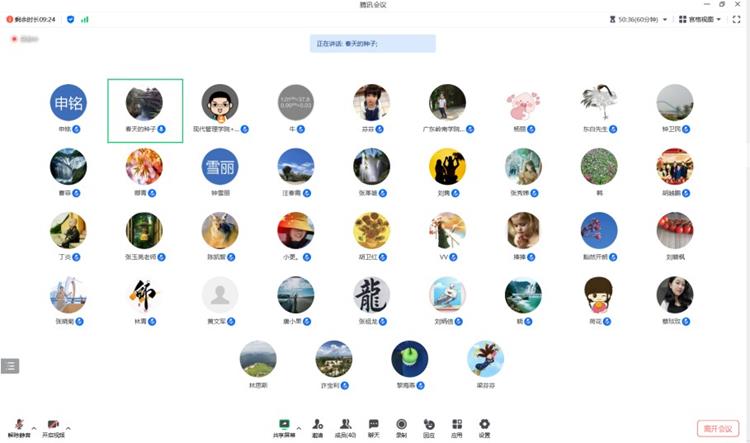Toggle the camera video button
This screenshot has width=750, height=443.
53,426
